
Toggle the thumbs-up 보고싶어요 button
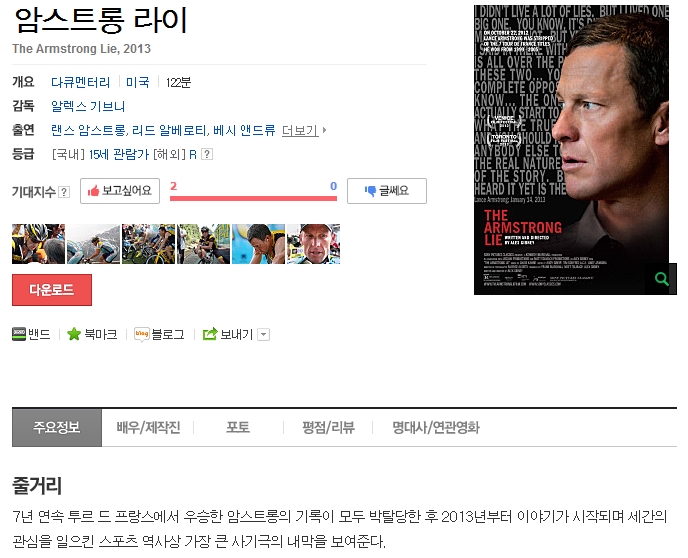[x=120, y=191]
